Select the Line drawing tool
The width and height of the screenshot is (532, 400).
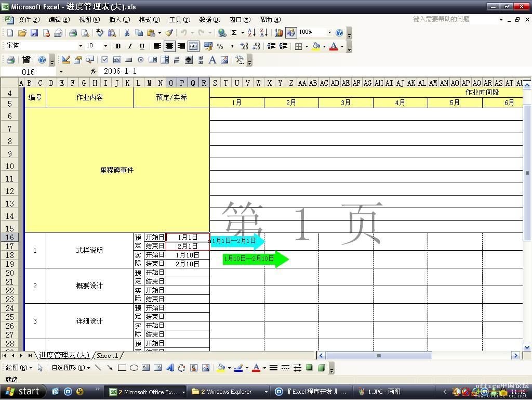[x=98, y=368]
